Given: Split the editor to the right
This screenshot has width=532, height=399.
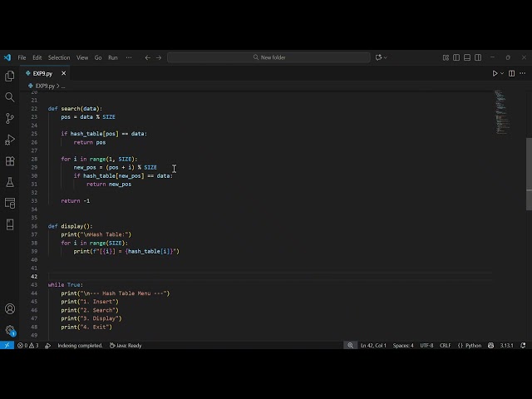Looking at the screenshot, I should click(x=512, y=73).
